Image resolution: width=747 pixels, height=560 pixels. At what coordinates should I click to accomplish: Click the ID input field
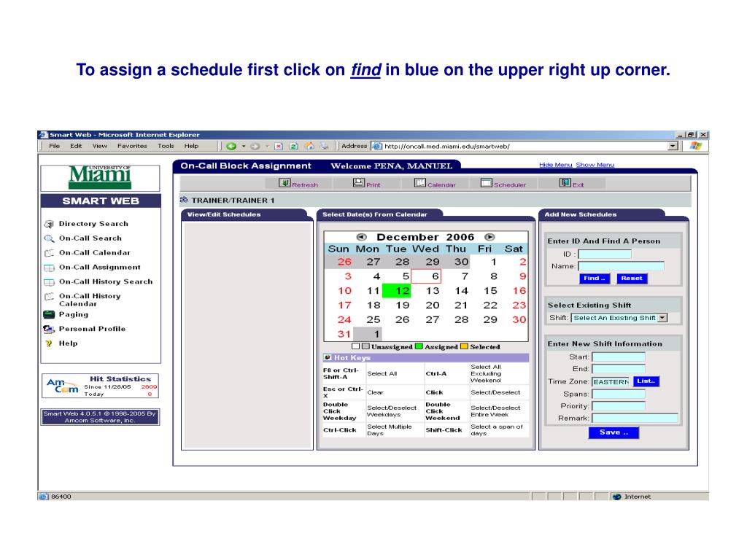605,254
